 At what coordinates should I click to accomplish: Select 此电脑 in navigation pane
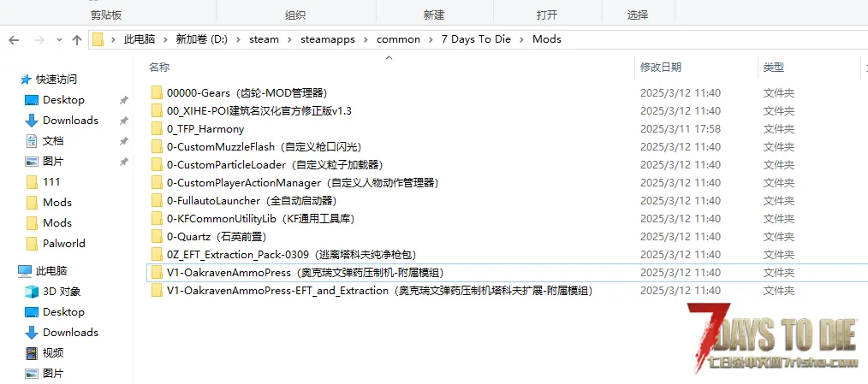click(51, 270)
